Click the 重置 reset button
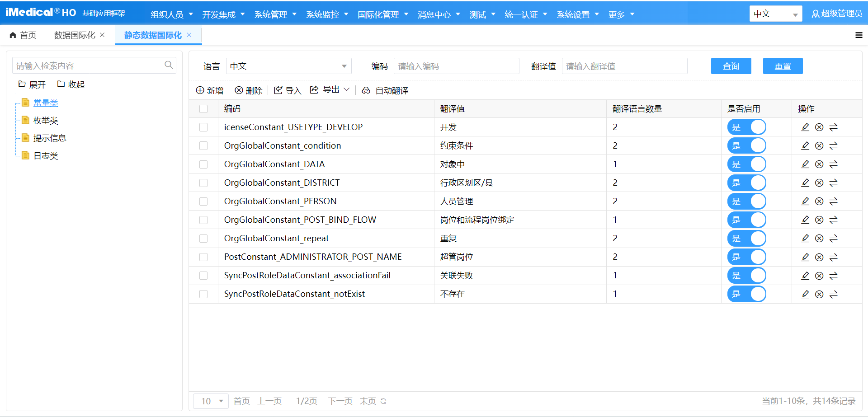This screenshot has height=417, width=868. [x=783, y=66]
